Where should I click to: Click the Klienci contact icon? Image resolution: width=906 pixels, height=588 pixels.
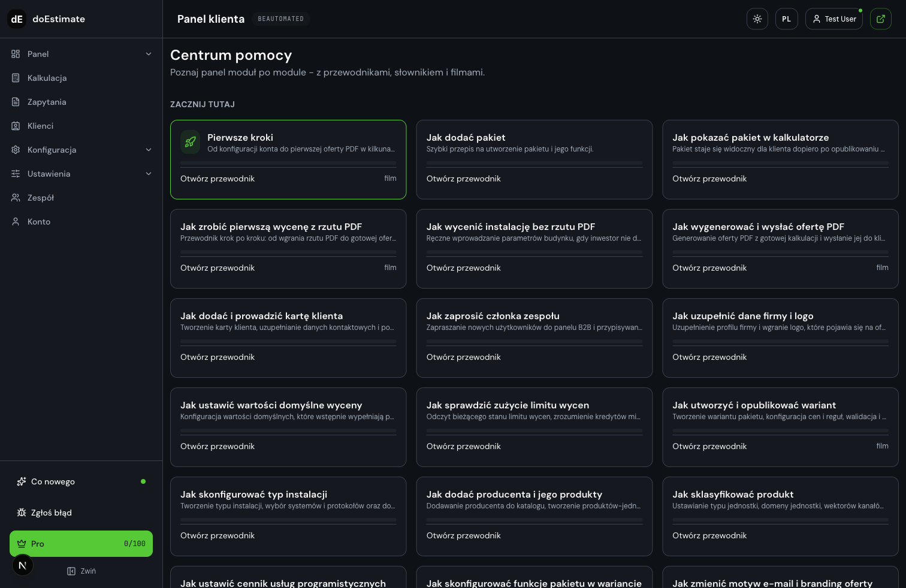(x=16, y=126)
